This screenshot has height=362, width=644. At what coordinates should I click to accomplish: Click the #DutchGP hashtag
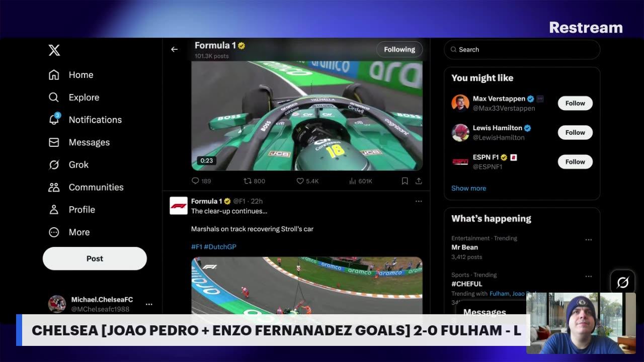tap(220, 247)
